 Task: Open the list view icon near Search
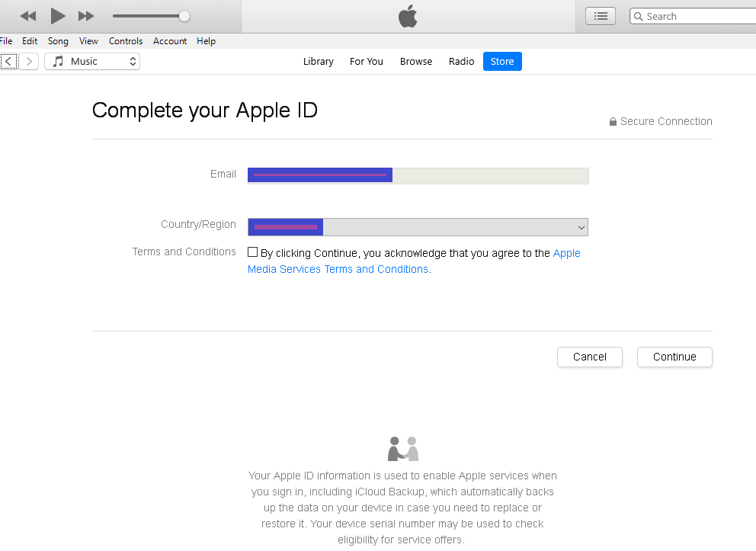coord(601,17)
